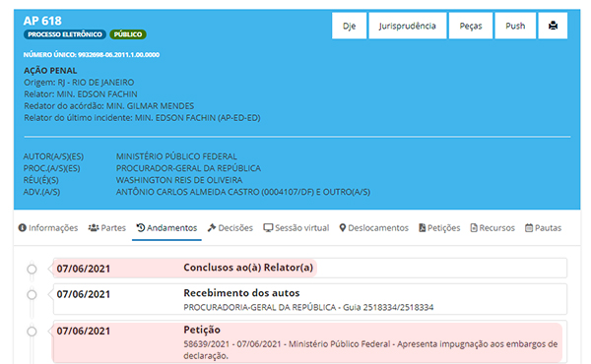591x364 pixels.
Task: Click the map pin icon beside Deslocamentos
Action: [x=342, y=227]
